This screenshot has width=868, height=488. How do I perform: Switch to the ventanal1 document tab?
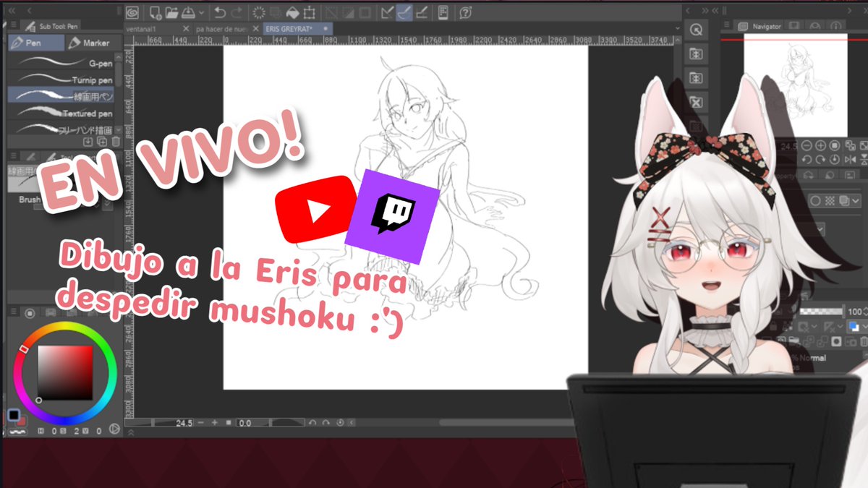pos(140,28)
